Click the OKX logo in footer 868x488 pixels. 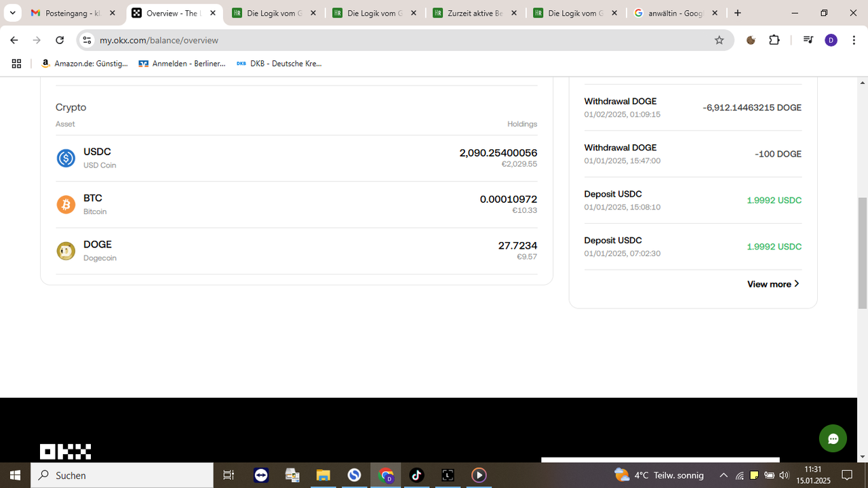pos(65,451)
